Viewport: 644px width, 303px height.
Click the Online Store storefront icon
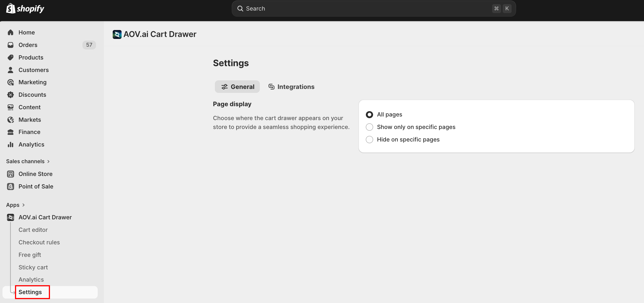pos(11,174)
